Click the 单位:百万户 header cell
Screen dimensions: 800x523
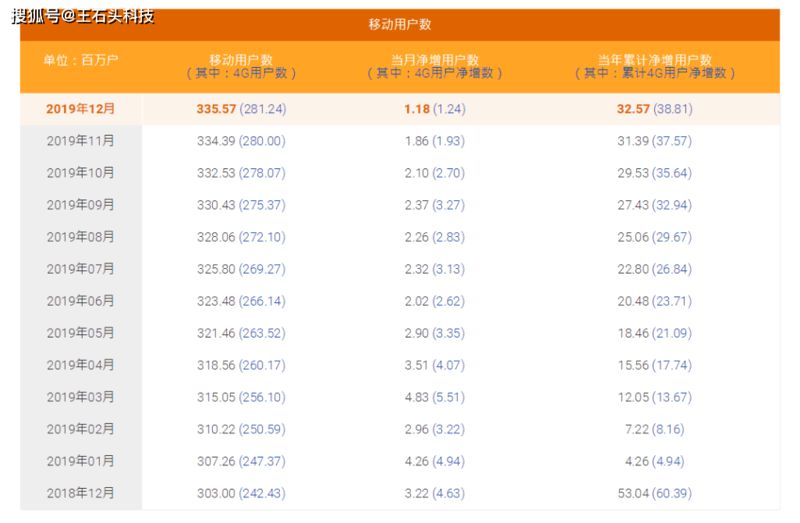pos(81,61)
